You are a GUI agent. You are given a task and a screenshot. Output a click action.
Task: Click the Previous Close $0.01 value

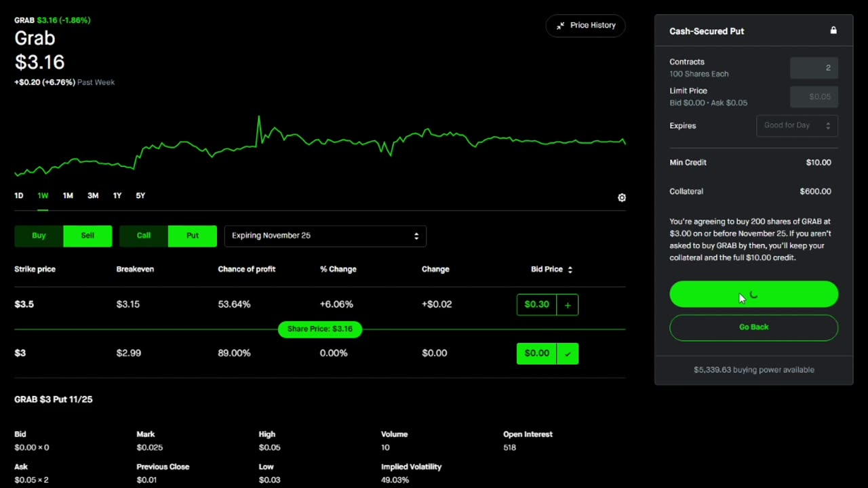(x=146, y=481)
